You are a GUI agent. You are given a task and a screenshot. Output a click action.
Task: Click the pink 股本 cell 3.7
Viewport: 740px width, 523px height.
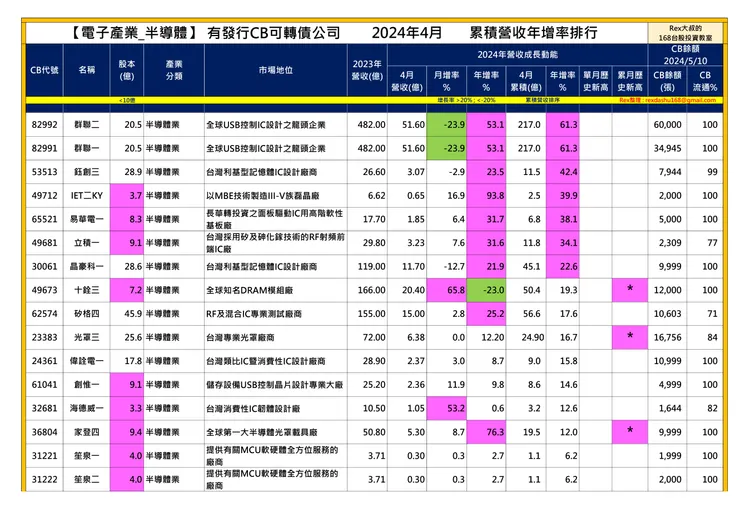coord(127,195)
